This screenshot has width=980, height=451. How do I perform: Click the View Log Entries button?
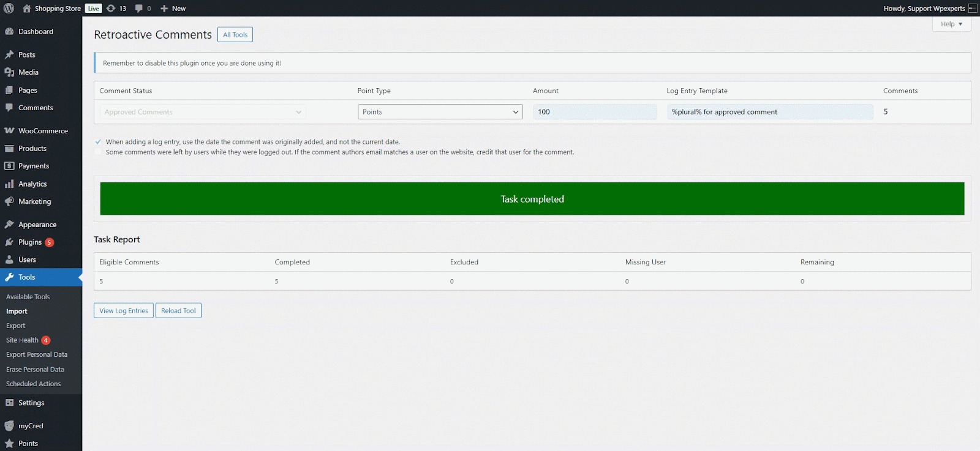coord(124,311)
